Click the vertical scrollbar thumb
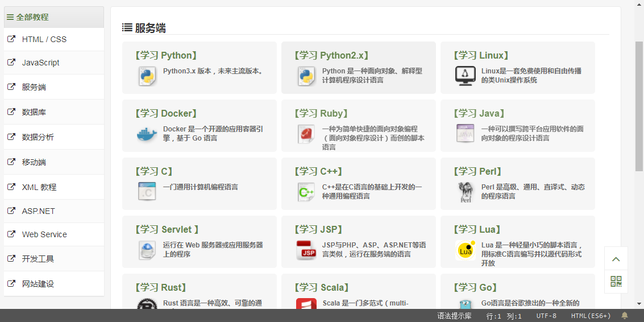Image resolution: width=644 pixels, height=322 pixels. tap(639, 106)
